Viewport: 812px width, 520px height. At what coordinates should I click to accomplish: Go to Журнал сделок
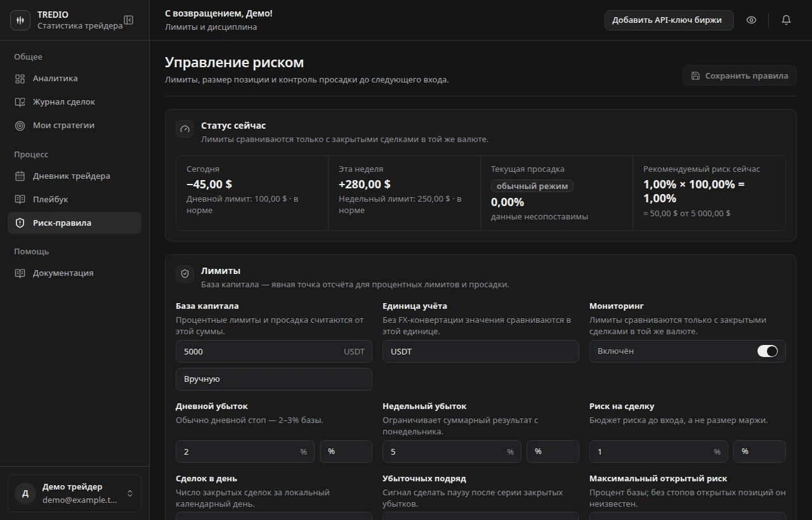tap(74, 102)
